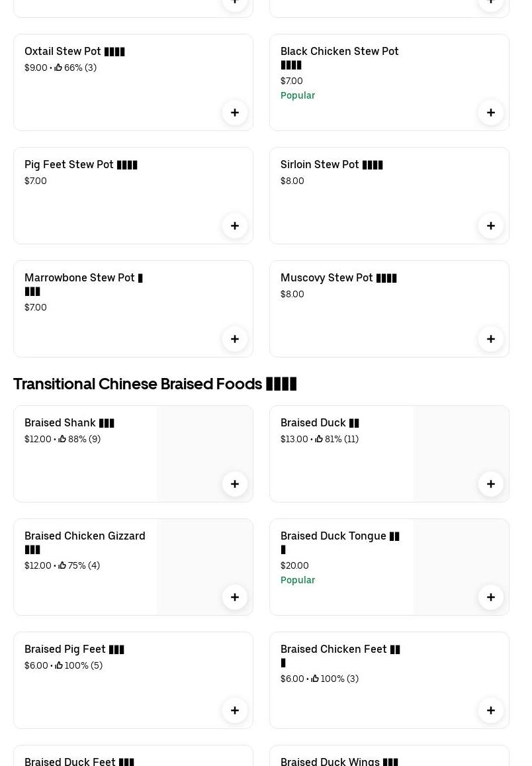Add Braised Duck Tongue to cart
This screenshot has width=532, height=766.
coord(491,597)
